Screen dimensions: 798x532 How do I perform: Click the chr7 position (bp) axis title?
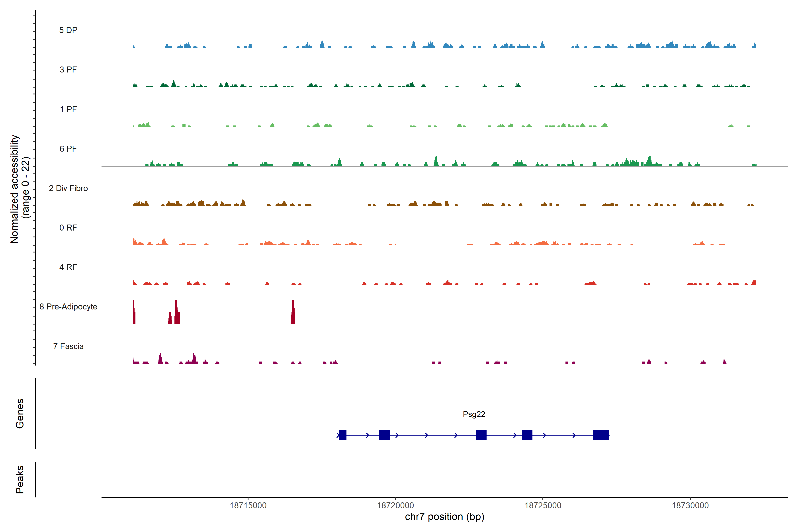pos(444,517)
